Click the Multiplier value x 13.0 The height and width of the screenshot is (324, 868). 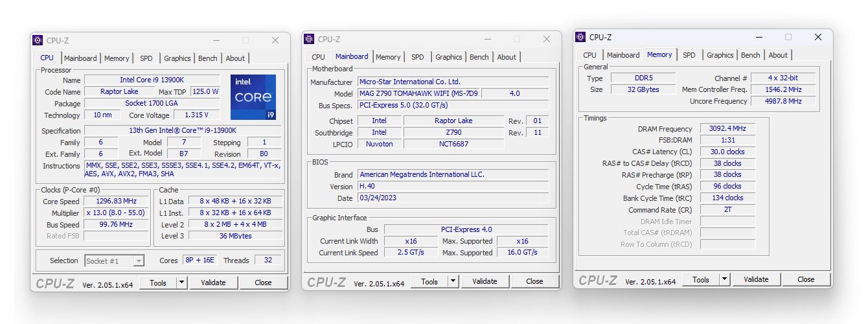pos(117,213)
